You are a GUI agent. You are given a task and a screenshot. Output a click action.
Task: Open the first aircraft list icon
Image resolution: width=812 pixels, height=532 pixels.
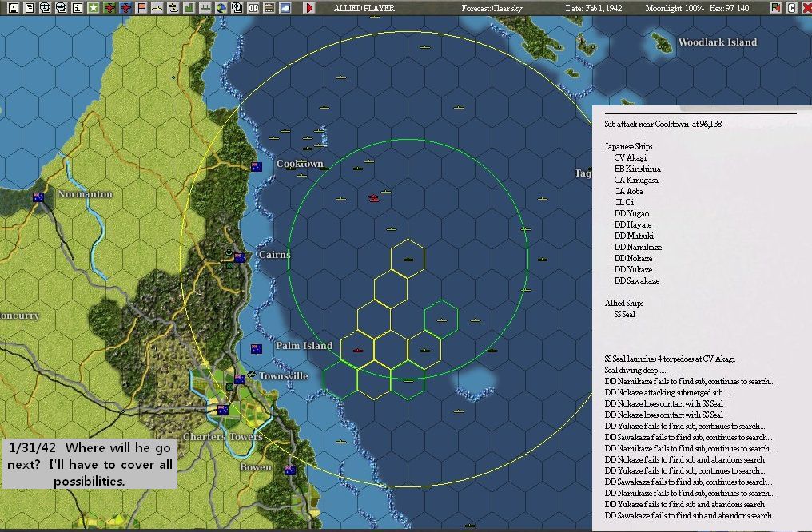(46, 8)
